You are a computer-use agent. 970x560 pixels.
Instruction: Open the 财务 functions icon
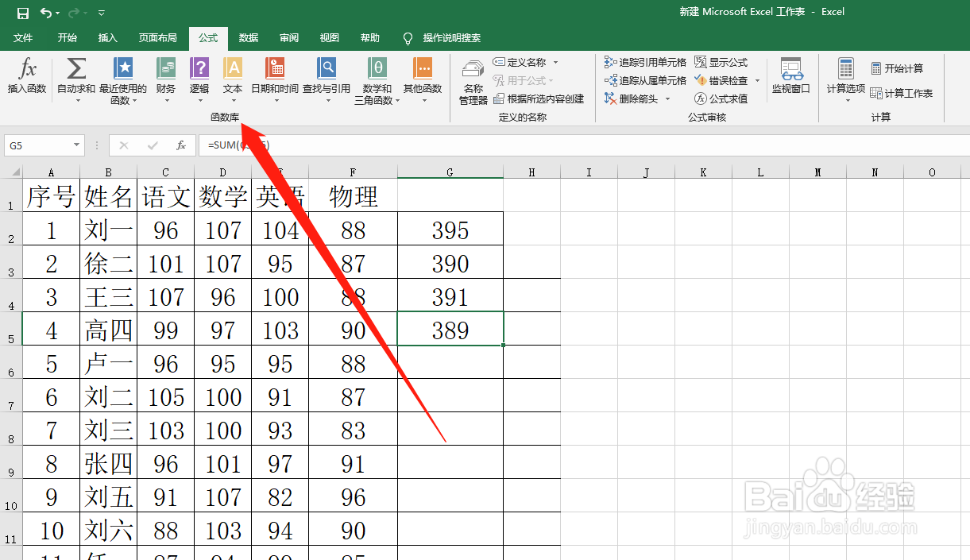click(x=166, y=69)
